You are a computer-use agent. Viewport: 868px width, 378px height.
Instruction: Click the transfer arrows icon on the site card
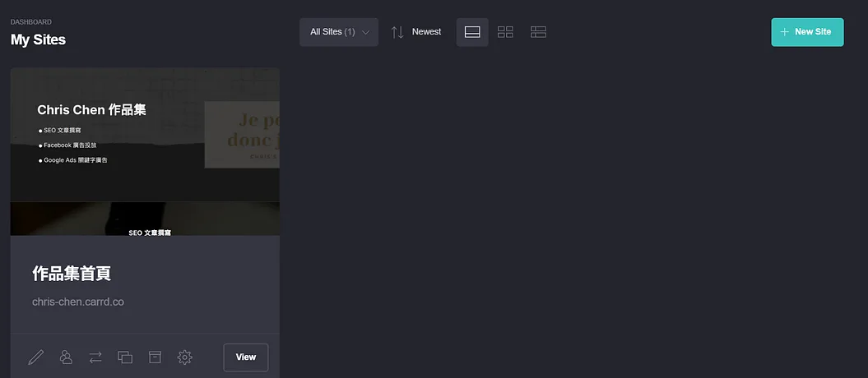click(95, 357)
